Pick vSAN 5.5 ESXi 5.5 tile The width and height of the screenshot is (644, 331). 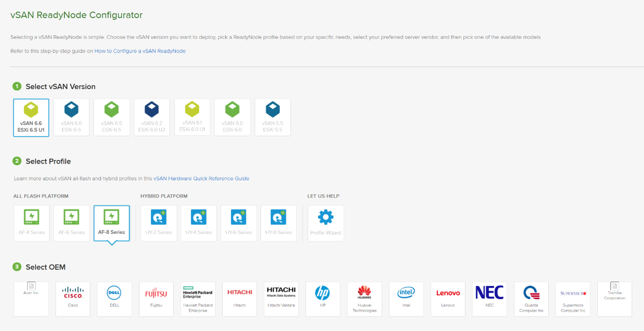click(x=273, y=117)
